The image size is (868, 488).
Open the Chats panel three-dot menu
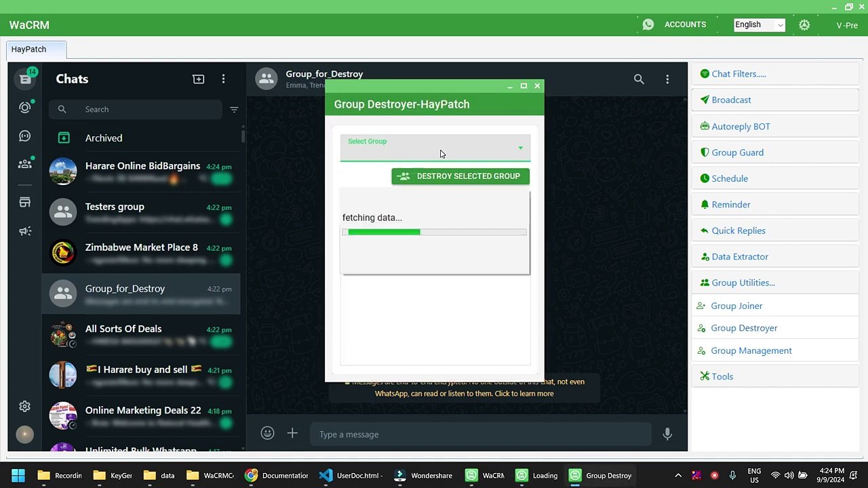click(223, 79)
